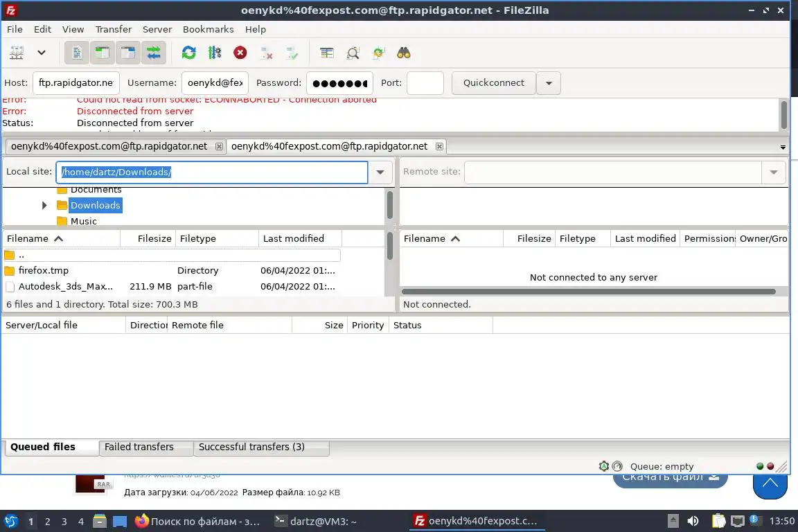The width and height of the screenshot is (798, 532).
Task: Cancel the current operation with red X
Action: (x=240, y=53)
